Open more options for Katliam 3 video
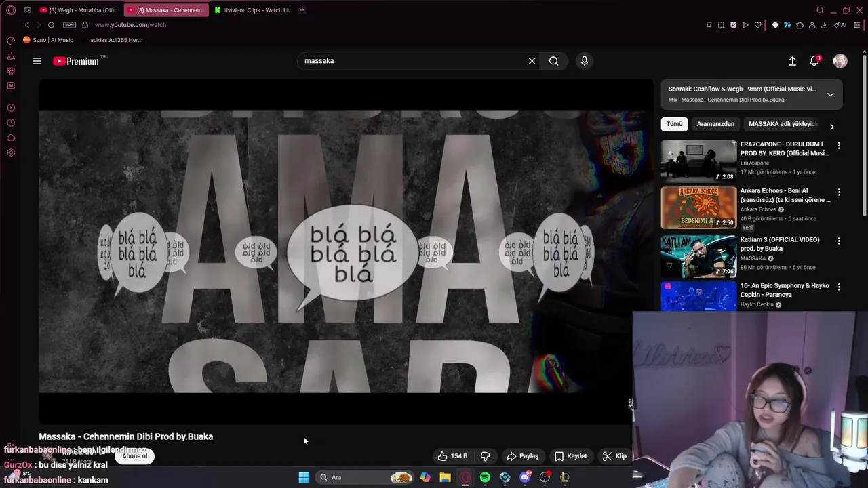This screenshot has height=488, width=868. [839, 241]
